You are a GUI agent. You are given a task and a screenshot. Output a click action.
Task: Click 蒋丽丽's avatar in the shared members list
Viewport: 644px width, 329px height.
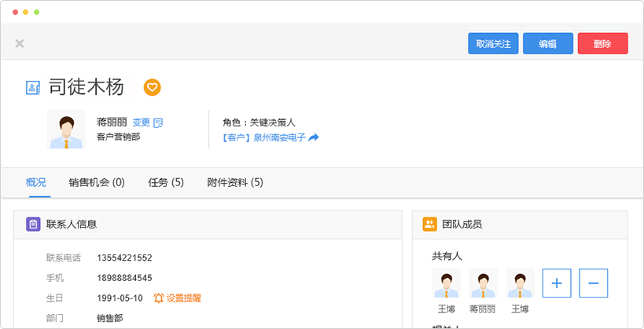tap(484, 283)
